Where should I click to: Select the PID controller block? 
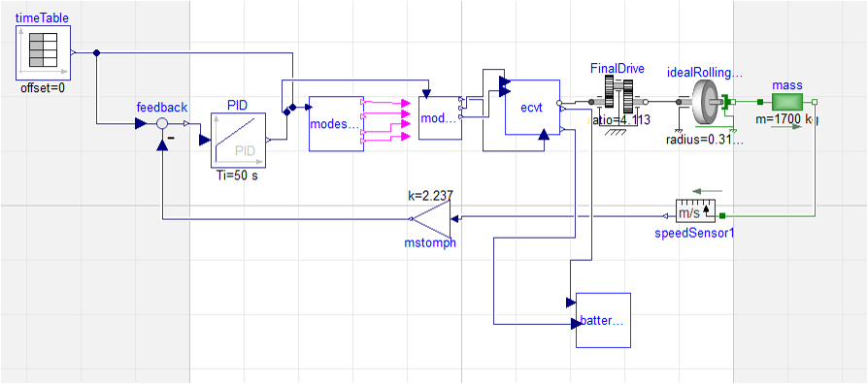pos(238,141)
